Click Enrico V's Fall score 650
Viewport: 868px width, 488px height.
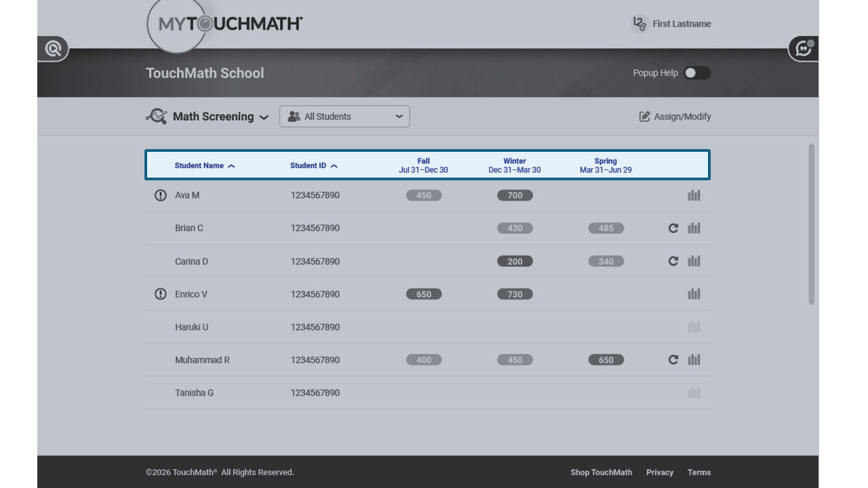pyautogui.click(x=424, y=294)
